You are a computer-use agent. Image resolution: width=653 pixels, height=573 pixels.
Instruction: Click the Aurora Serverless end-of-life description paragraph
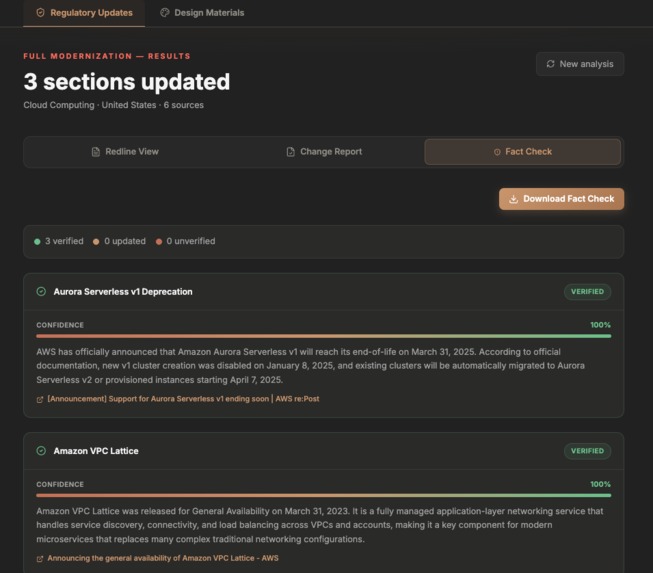click(x=311, y=366)
